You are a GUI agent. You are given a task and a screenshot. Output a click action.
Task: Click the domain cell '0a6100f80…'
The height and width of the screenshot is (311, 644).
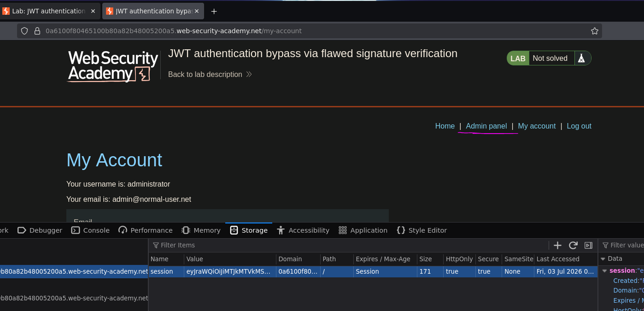coord(298,271)
